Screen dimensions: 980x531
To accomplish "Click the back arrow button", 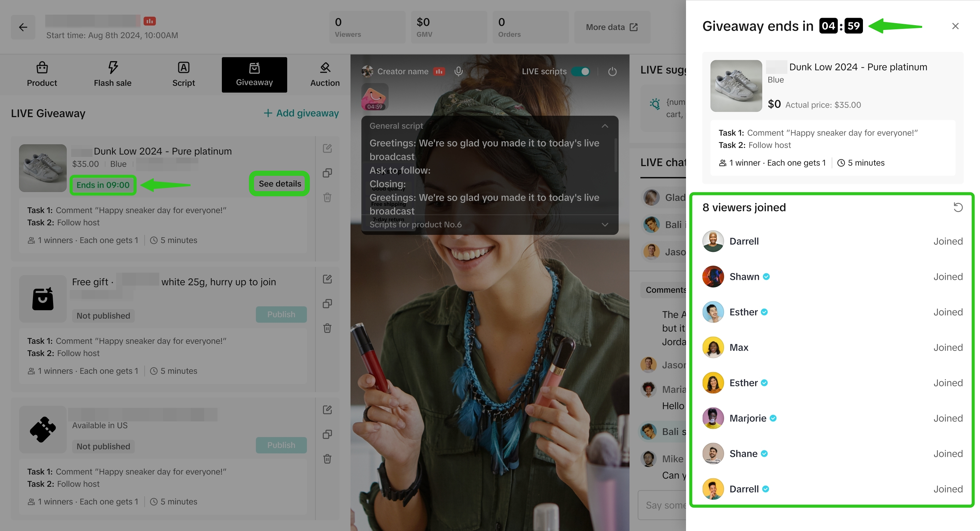I will coord(23,27).
